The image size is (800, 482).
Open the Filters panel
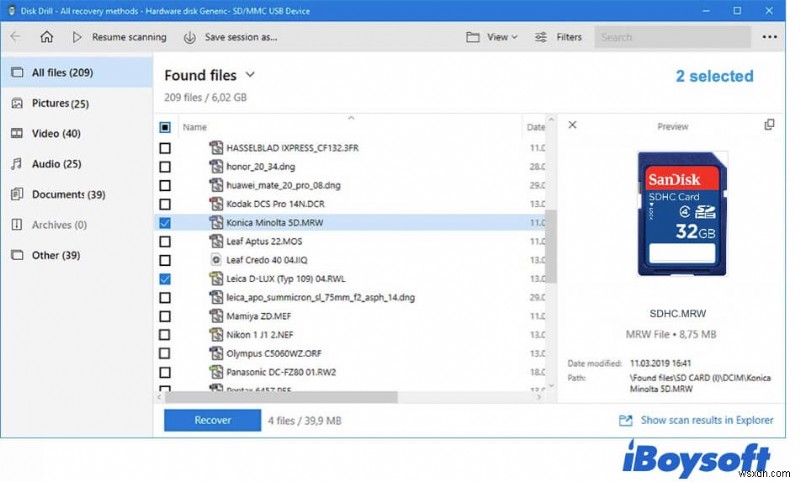pos(569,37)
